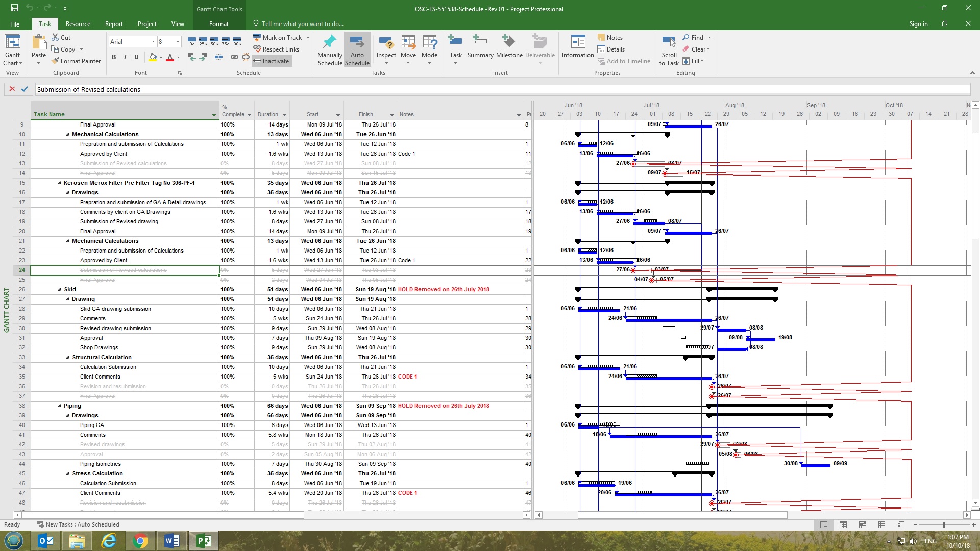Open the font name dropdown
The height and width of the screenshot is (551, 980).
pos(153,41)
